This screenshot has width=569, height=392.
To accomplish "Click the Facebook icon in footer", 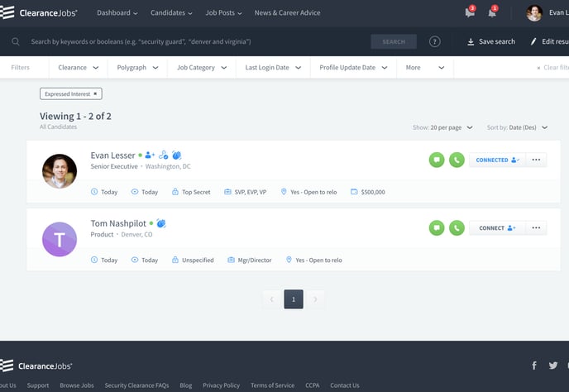I will (x=534, y=366).
